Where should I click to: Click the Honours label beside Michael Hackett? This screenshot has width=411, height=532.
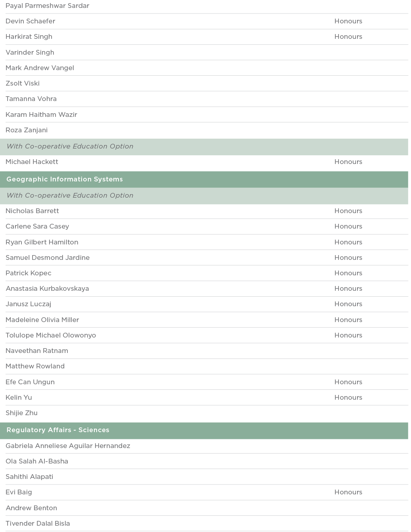(x=348, y=162)
